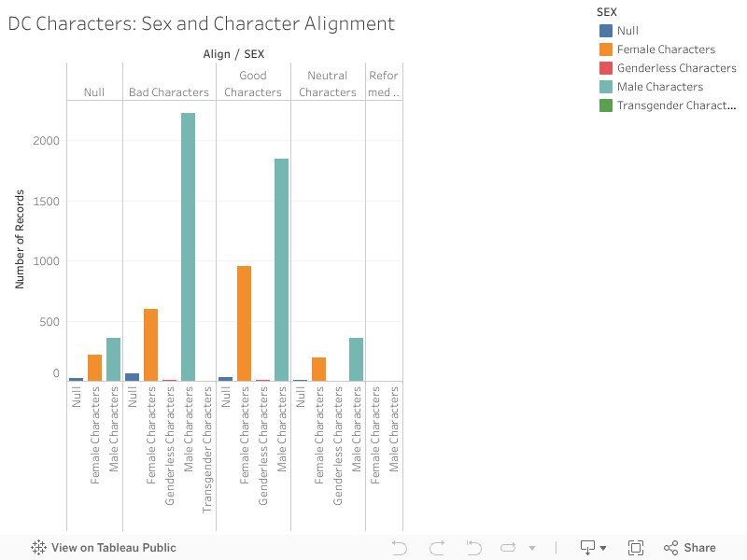
Task: Click the Redo arrow icon
Action: [x=437, y=548]
